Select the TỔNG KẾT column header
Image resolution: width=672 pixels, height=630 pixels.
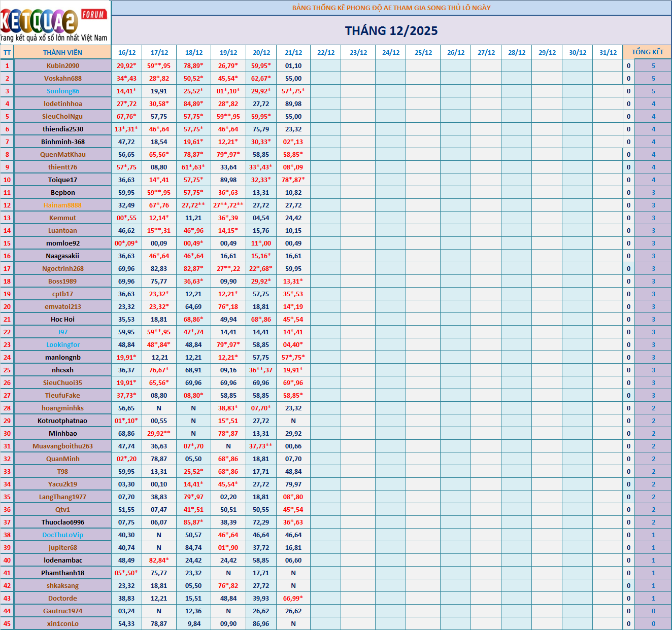tap(647, 52)
